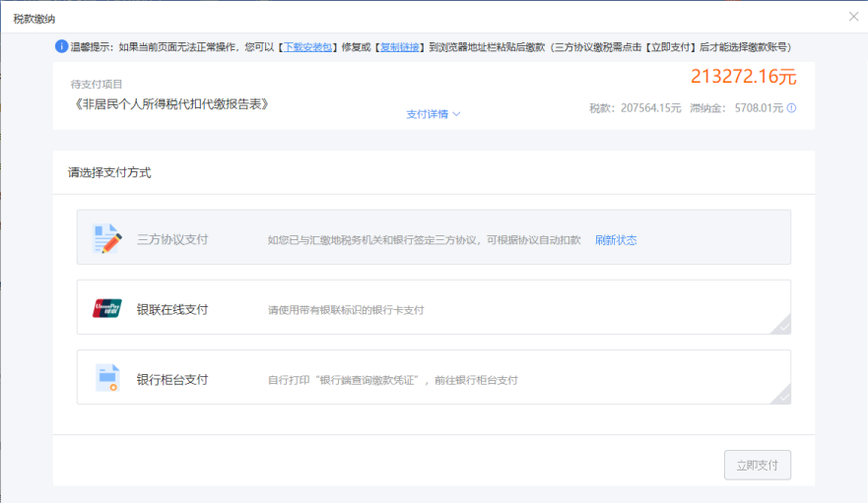Choose 银联在线支付 as payment method
868x503 pixels.
[x=172, y=309]
